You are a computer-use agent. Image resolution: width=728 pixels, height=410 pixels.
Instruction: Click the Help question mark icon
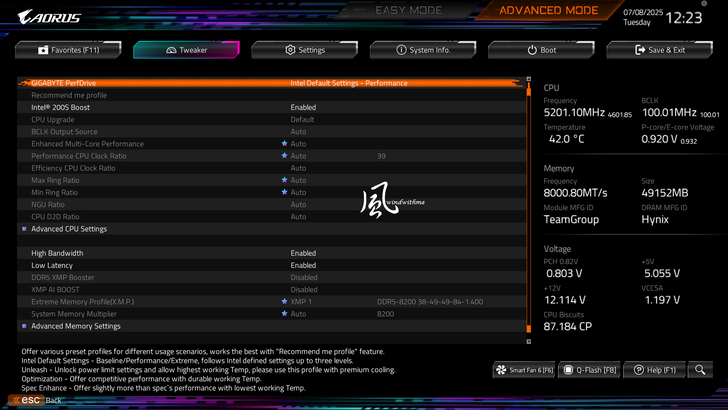click(639, 370)
